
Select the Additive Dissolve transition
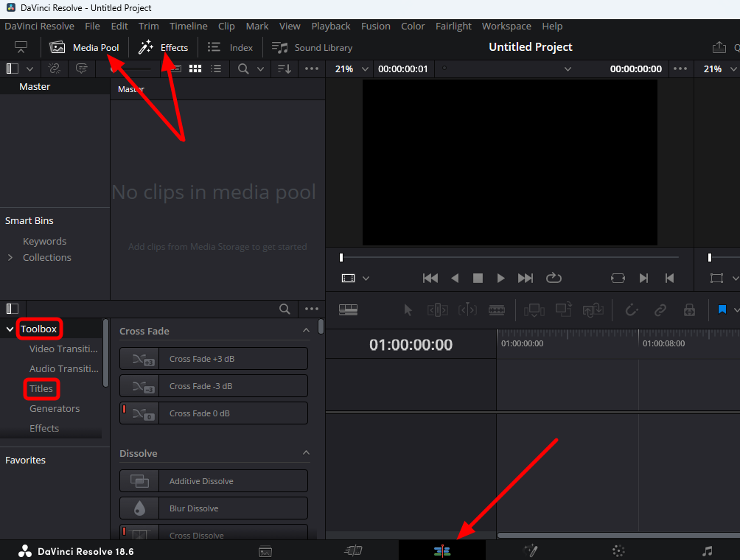[x=214, y=481]
